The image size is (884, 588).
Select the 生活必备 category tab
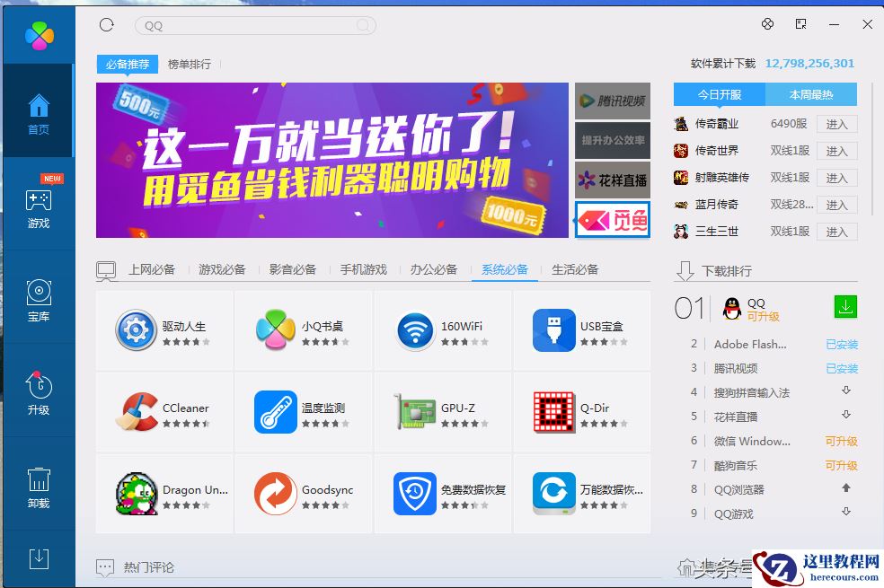[575, 270]
